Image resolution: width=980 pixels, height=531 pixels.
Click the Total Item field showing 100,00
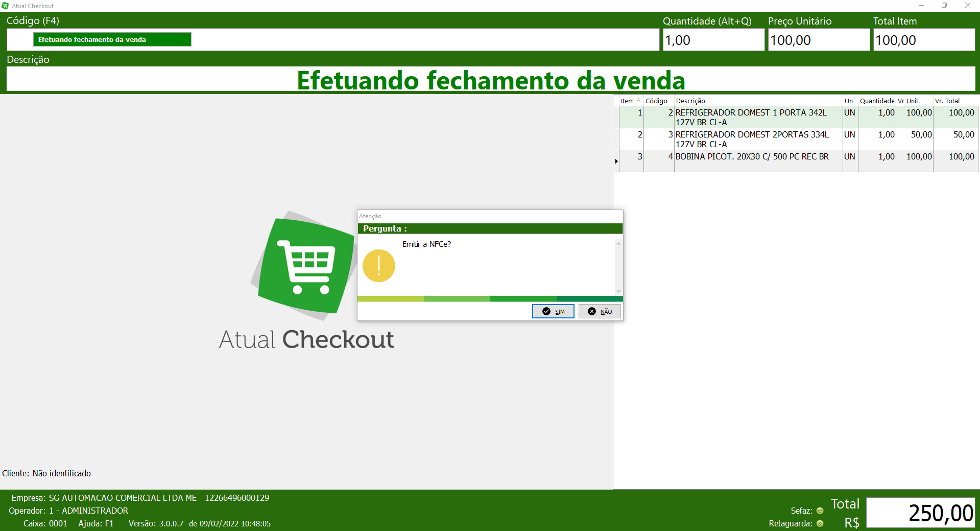[x=924, y=39]
